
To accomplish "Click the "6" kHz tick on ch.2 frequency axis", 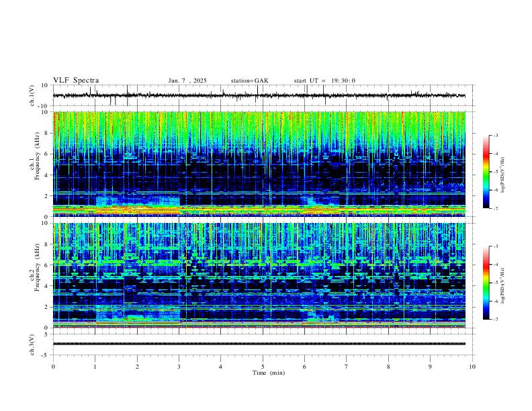I will click(46, 265).
